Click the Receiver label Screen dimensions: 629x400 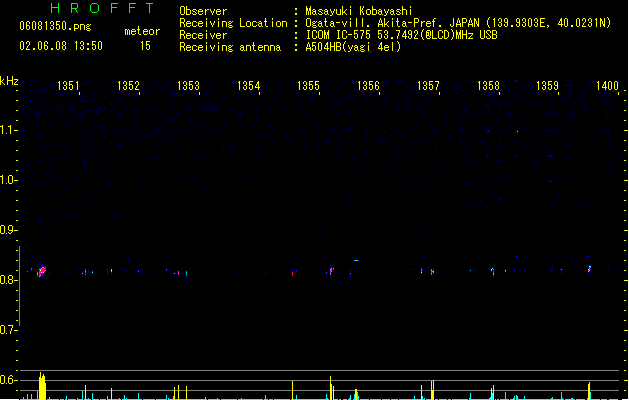203,35
